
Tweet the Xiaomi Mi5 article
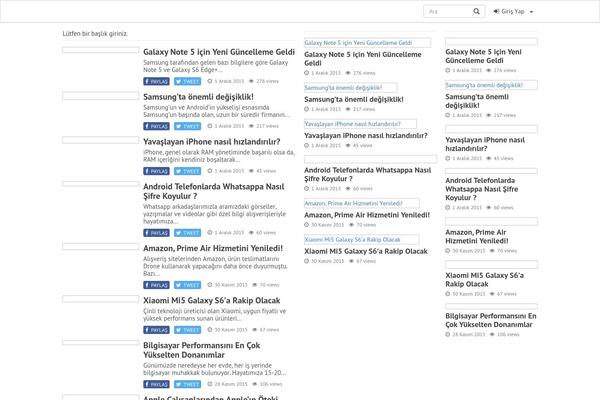[188, 330]
